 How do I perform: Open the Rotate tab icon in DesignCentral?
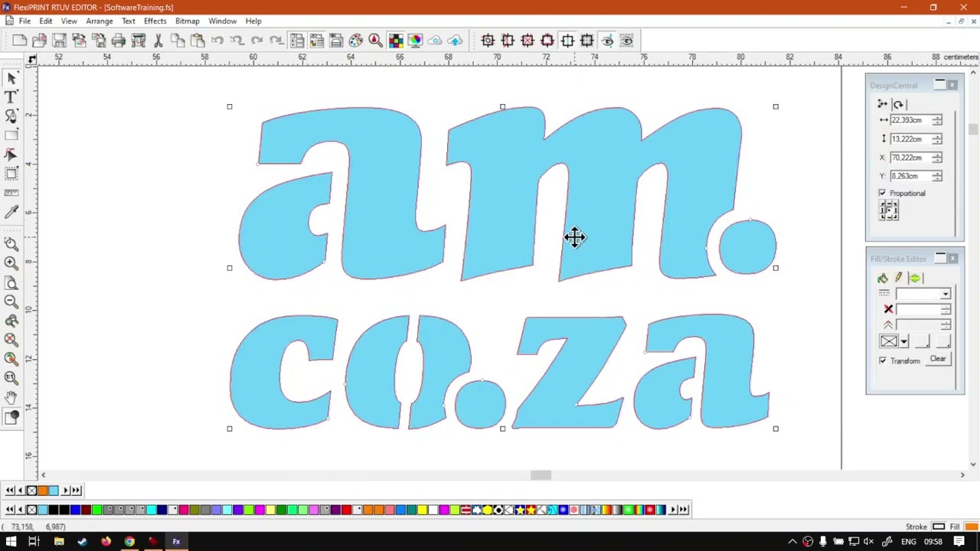[899, 104]
